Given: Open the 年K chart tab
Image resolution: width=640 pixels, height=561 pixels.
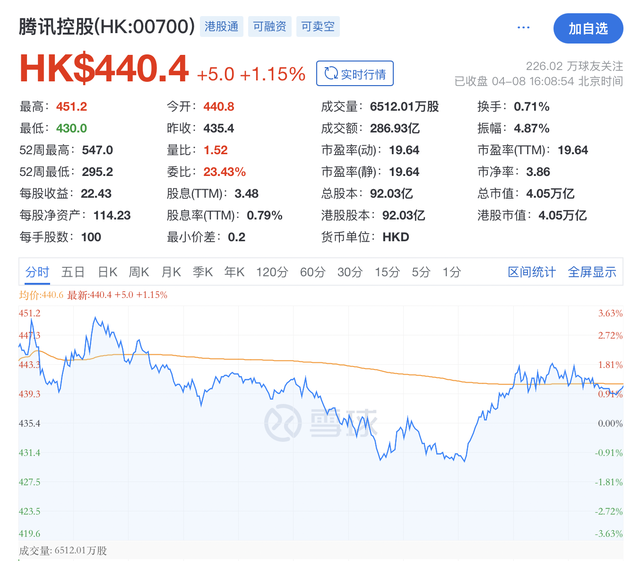Looking at the screenshot, I should click(x=234, y=272).
